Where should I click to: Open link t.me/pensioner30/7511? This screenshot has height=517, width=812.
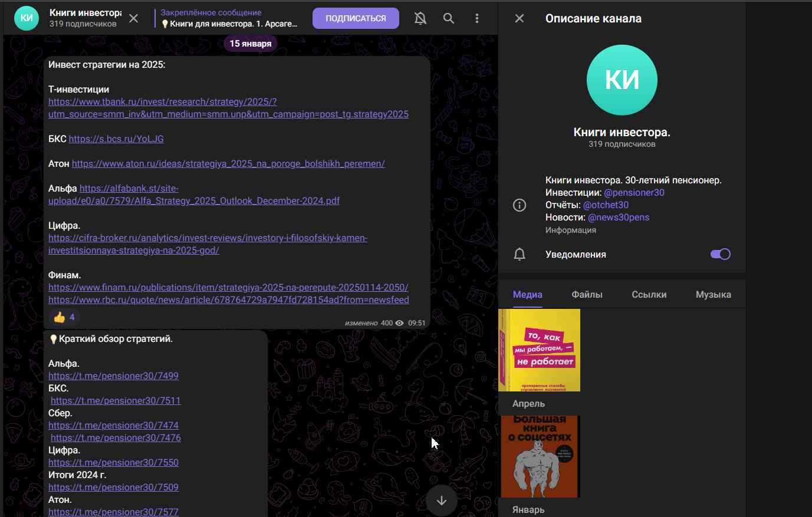(116, 401)
